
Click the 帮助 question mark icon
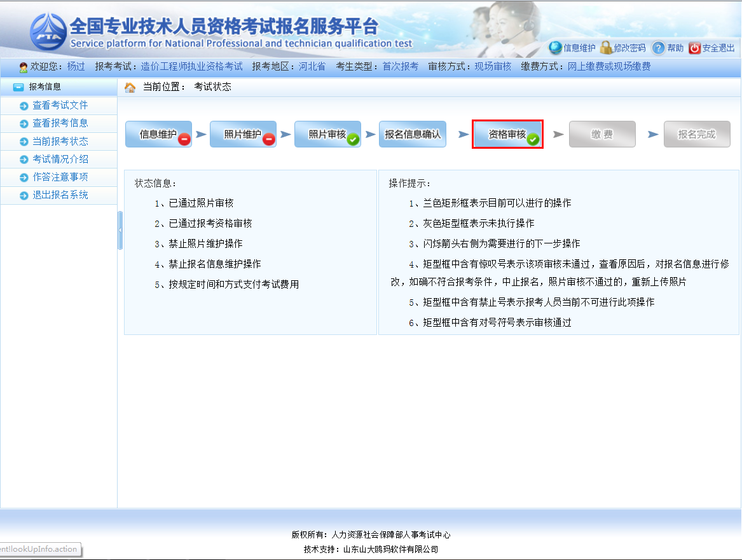659,48
